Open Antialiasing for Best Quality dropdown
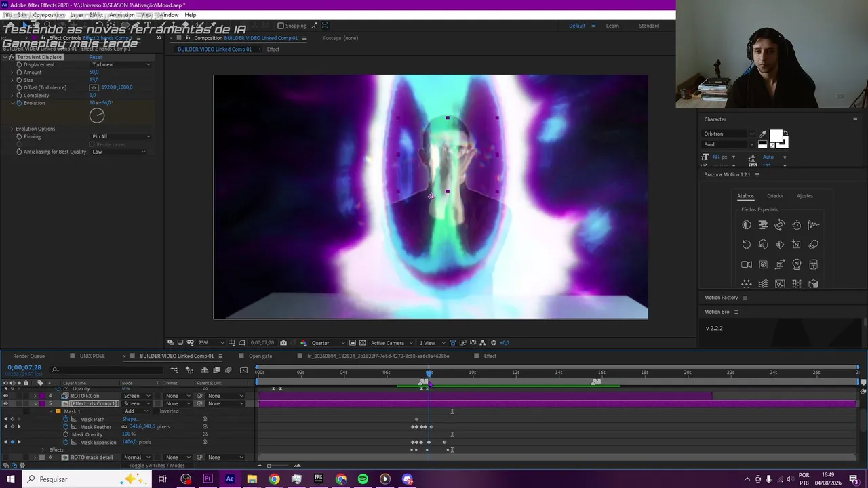868x488 pixels. point(119,152)
